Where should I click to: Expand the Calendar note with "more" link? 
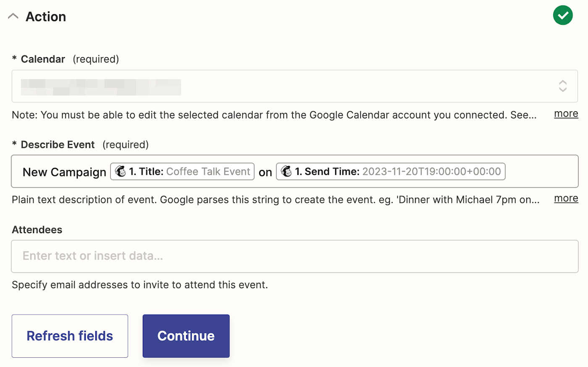(566, 114)
